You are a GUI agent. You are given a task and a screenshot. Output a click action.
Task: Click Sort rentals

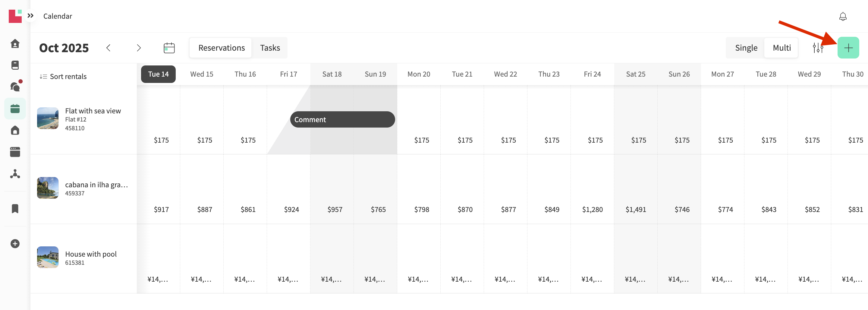63,77
